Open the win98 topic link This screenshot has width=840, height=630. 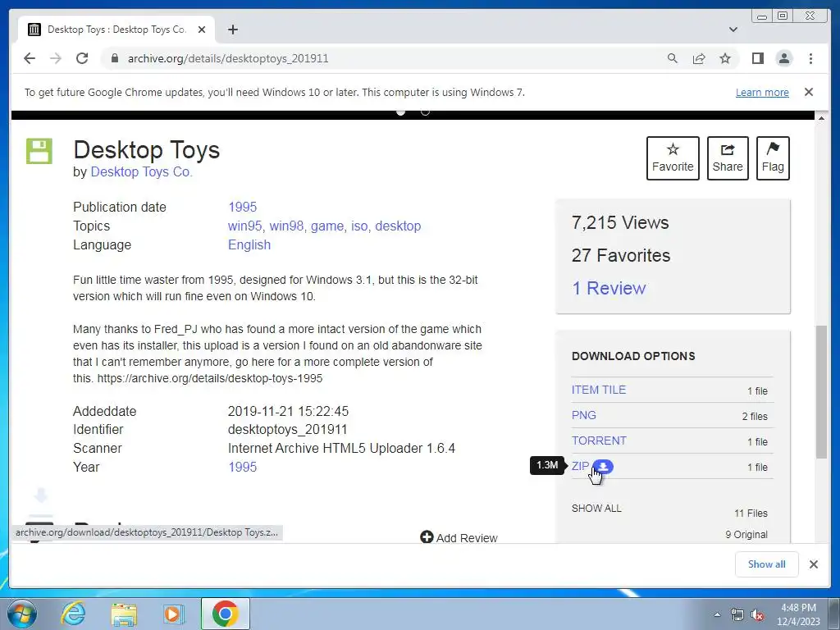coord(286,226)
